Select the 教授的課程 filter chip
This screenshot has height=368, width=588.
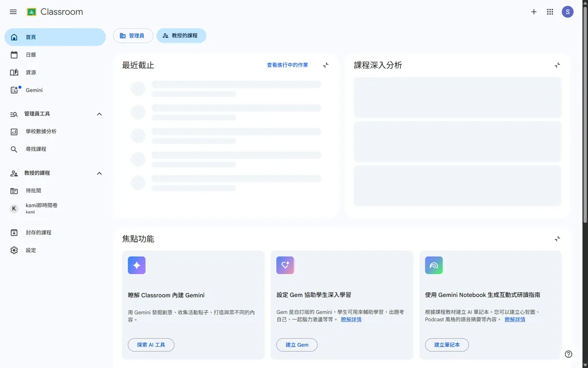pos(181,36)
